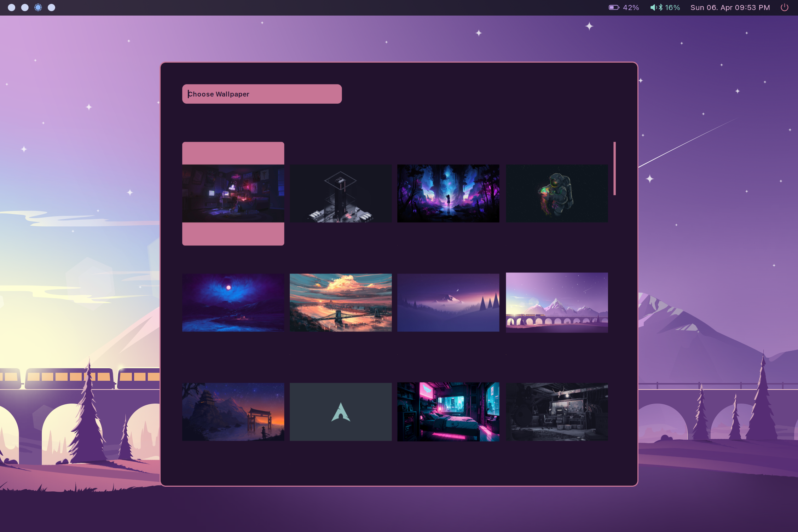
Task: Pick the neon forest girl wallpaper
Action: 448,193
